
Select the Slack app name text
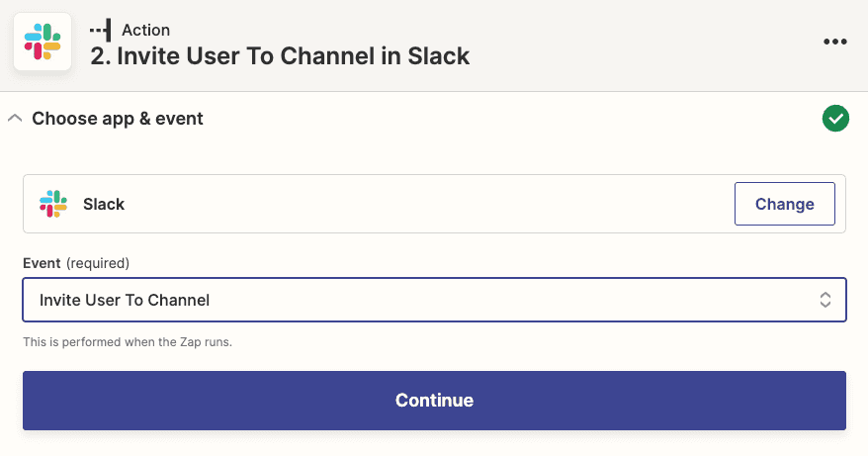pyautogui.click(x=104, y=204)
